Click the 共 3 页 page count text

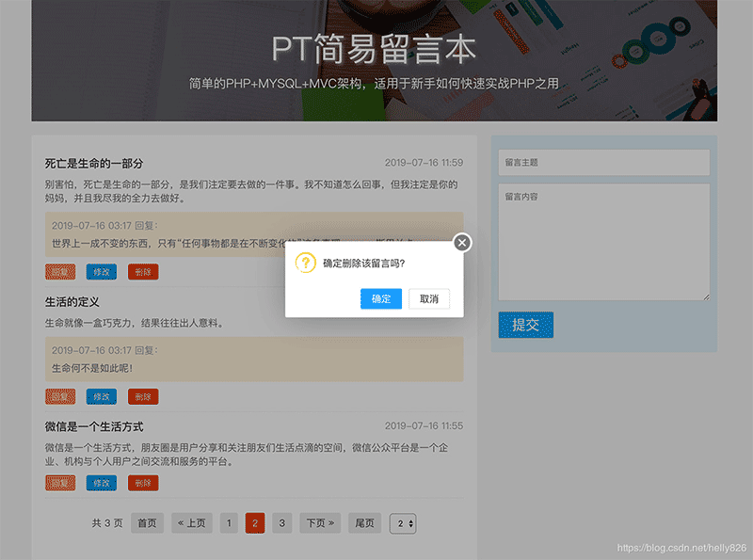pyautogui.click(x=107, y=523)
